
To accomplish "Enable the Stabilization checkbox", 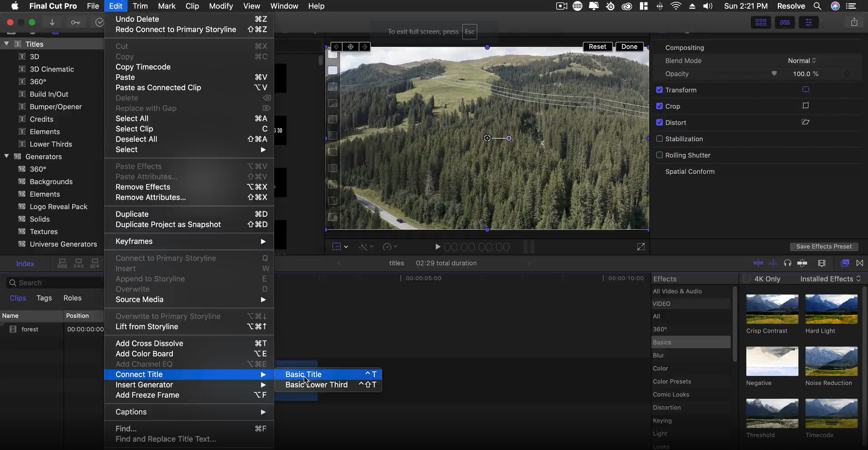I will pyautogui.click(x=659, y=139).
